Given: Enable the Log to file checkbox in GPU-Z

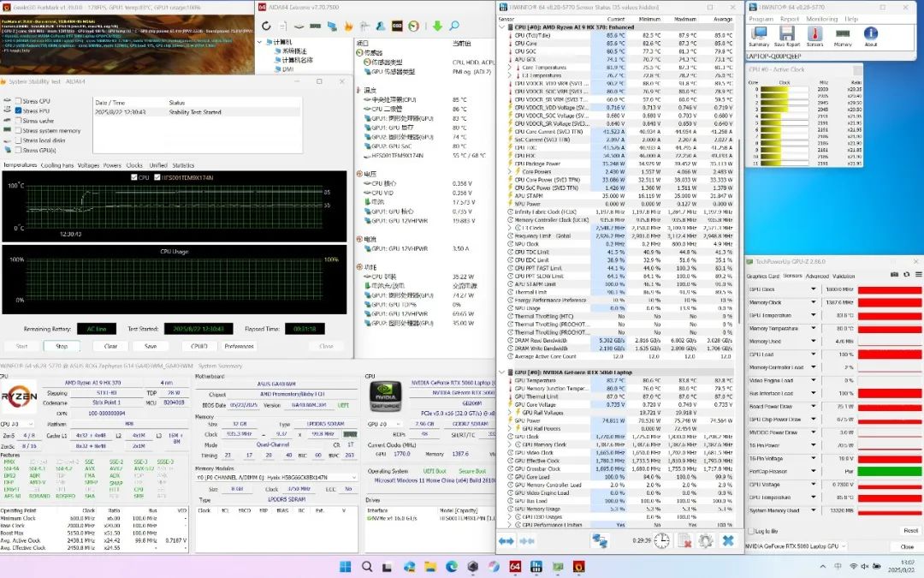Looking at the screenshot, I should pos(751,532).
